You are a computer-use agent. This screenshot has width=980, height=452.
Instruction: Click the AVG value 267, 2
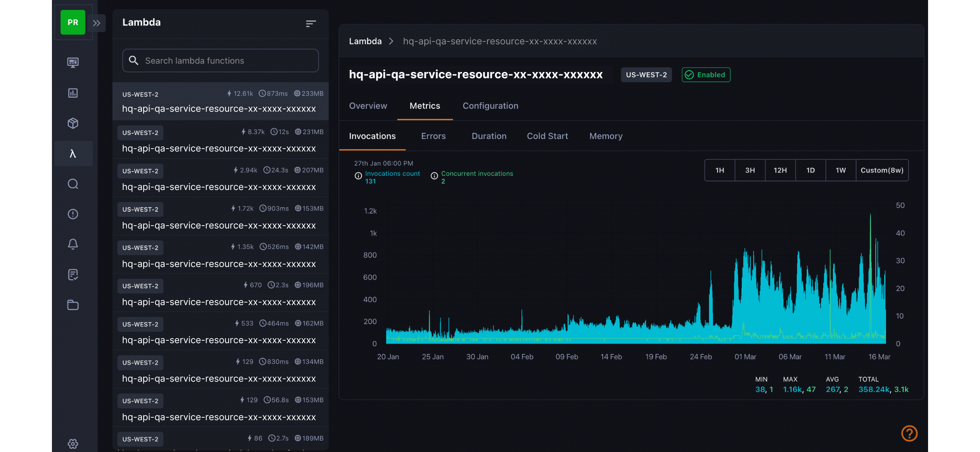coord(837,389)
